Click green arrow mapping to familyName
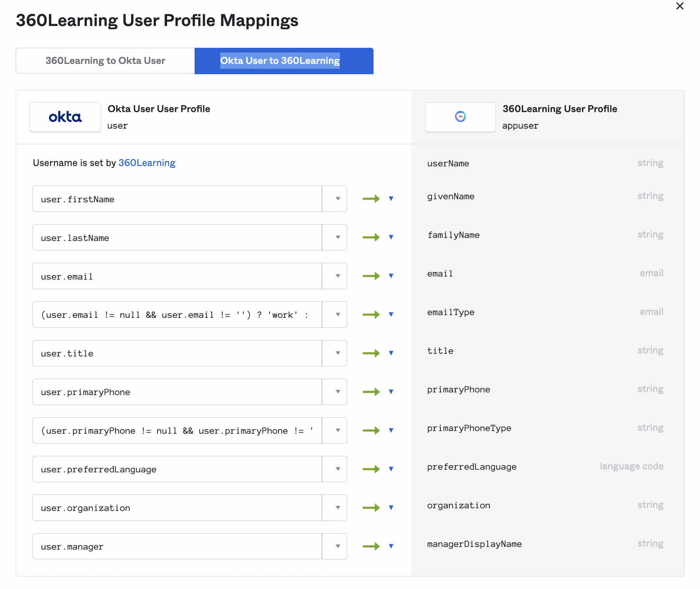Screen dimensions: 700x589 coord(371,237)
